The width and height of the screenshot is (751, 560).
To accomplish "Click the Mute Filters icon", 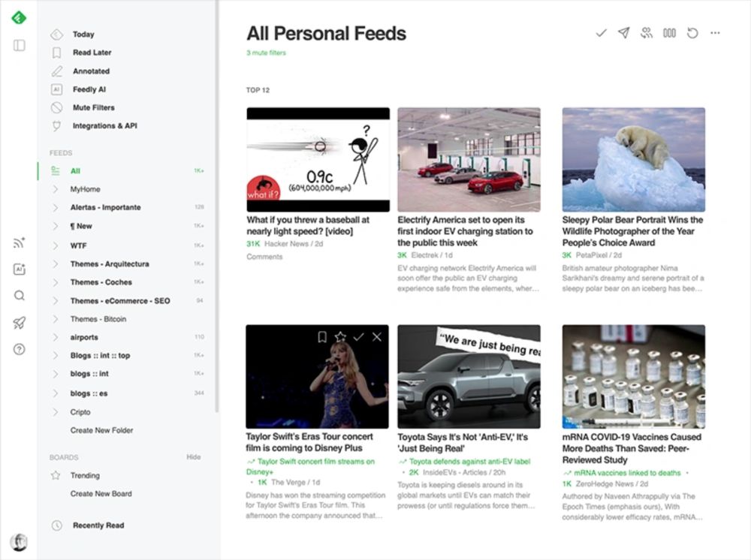I will click(56, 107).
